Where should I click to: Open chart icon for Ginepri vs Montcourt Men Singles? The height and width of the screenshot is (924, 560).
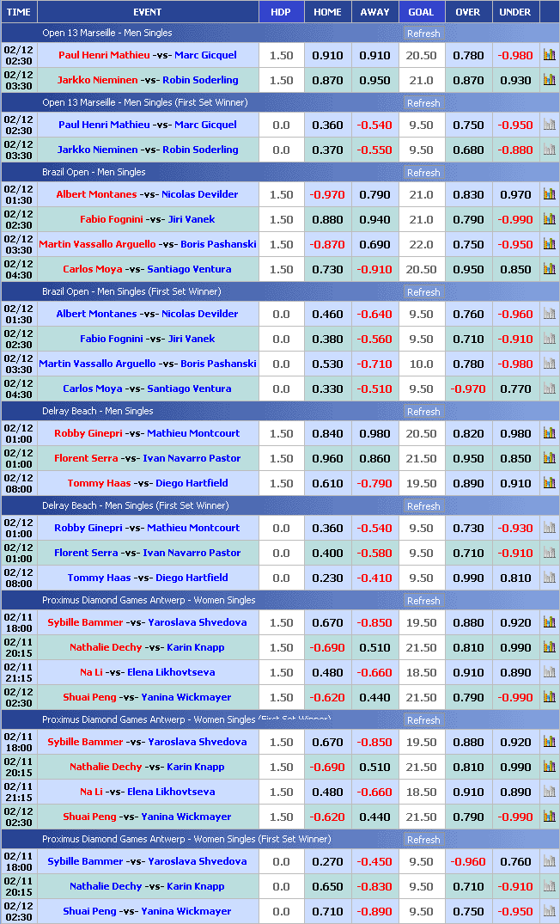pos(549,433)
